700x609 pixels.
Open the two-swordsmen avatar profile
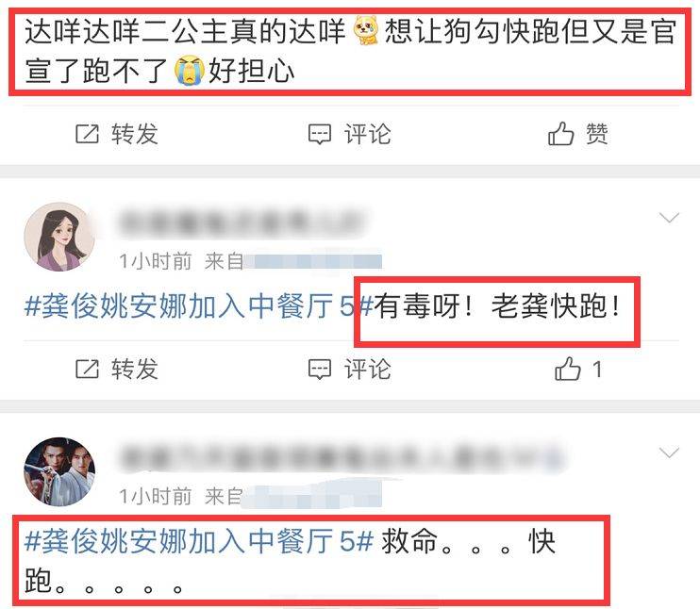pyautogui.click(x=59, y=471)
